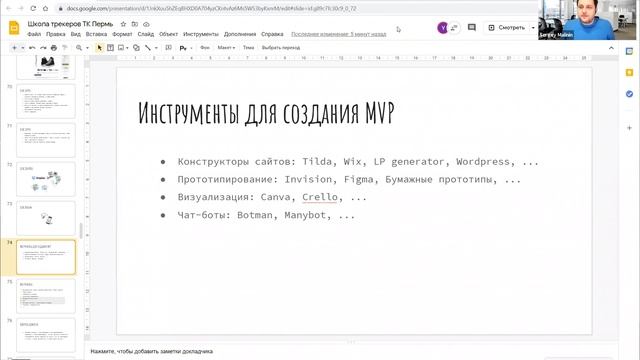Click the Конструкторы сайтов bullet line
The image size is (640, 360).
(x=358, y=162)
